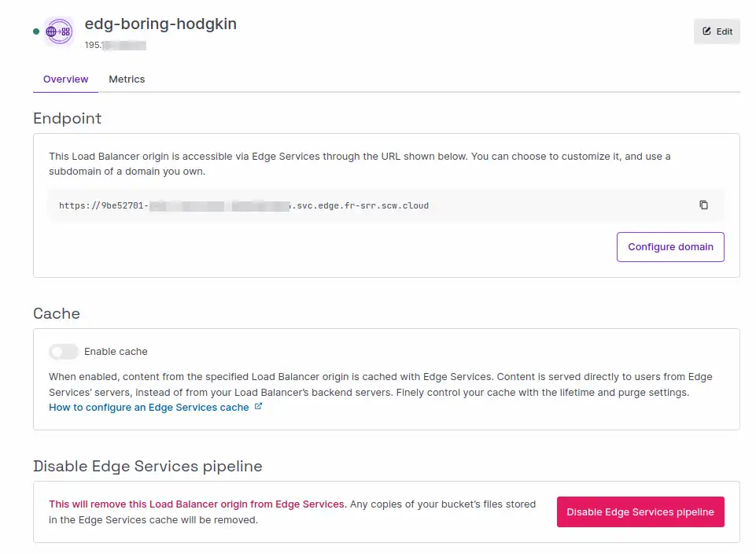Click the Edit button text label
This screenshot has width=756, height=554.
click(725, 31)
